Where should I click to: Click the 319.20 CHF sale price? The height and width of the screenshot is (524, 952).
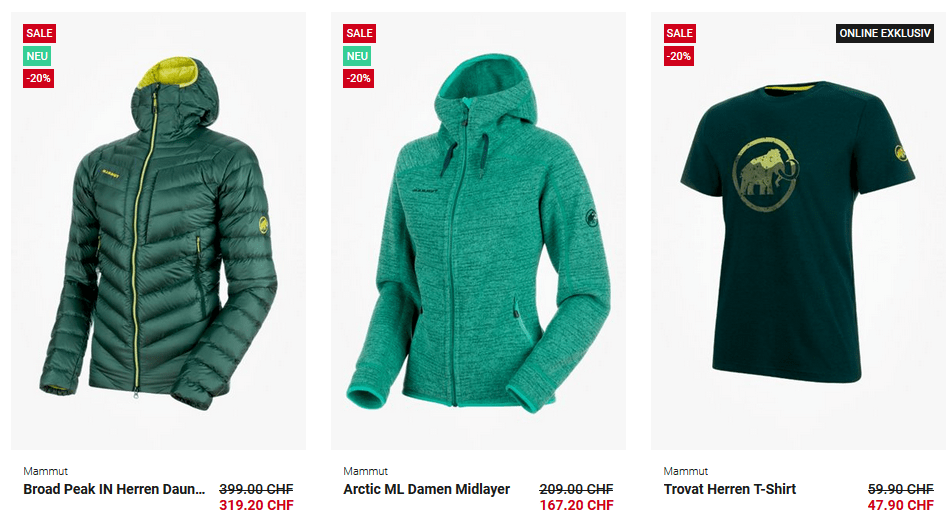click(x=256, y=505)
